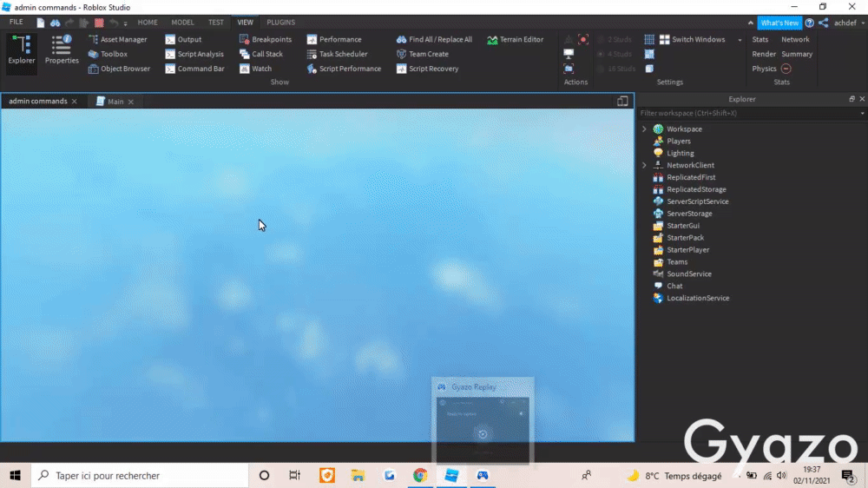
Task: Click the red stop button in quick access bar
Action: pos(99,23)
